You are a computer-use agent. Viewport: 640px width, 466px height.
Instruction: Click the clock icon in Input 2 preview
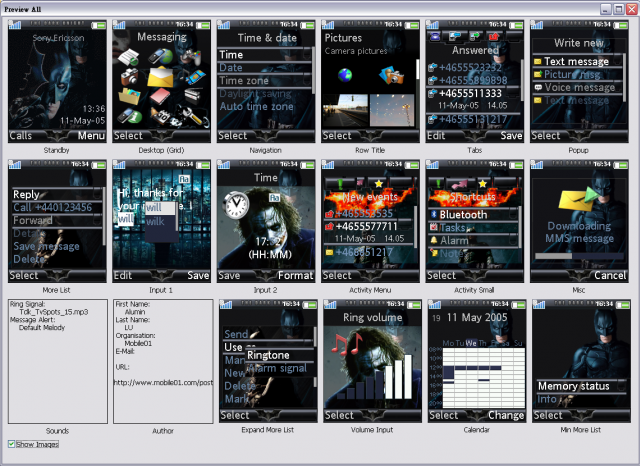pyautogui.click(x=236, y=205)
